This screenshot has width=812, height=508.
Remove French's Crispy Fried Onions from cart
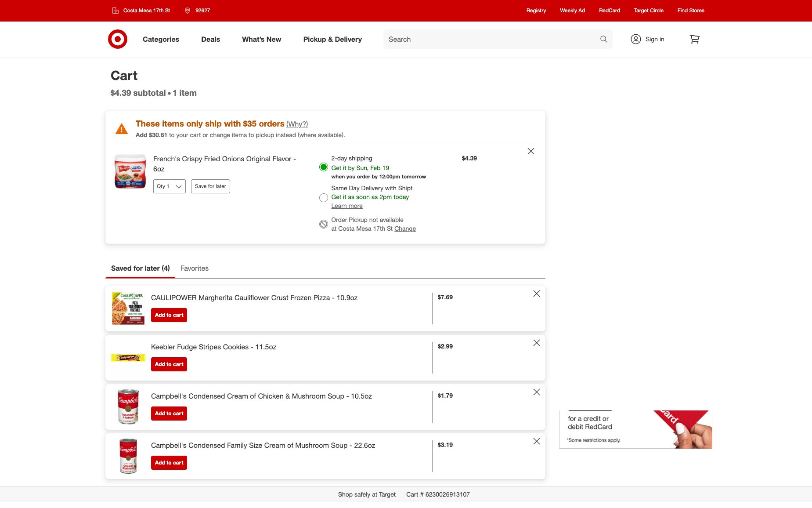pyautogui.click(x=531, y=151)
